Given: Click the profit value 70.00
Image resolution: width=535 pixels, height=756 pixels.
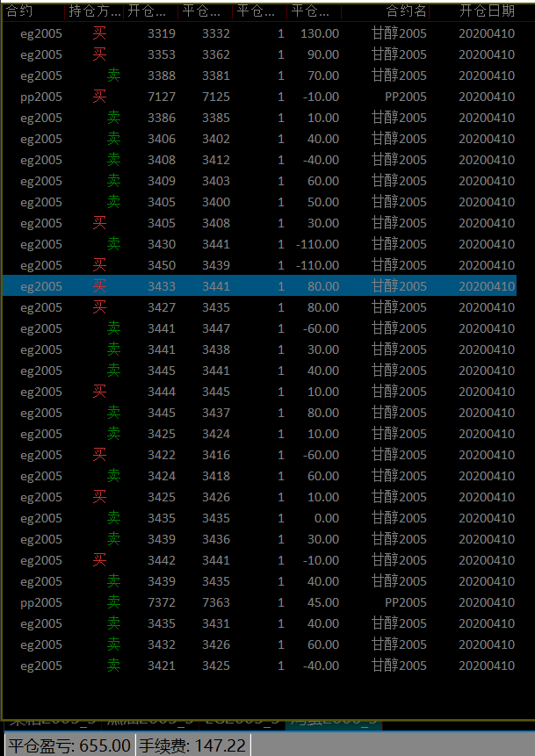Looking at the screenshot, I should (x=322, y=76).
